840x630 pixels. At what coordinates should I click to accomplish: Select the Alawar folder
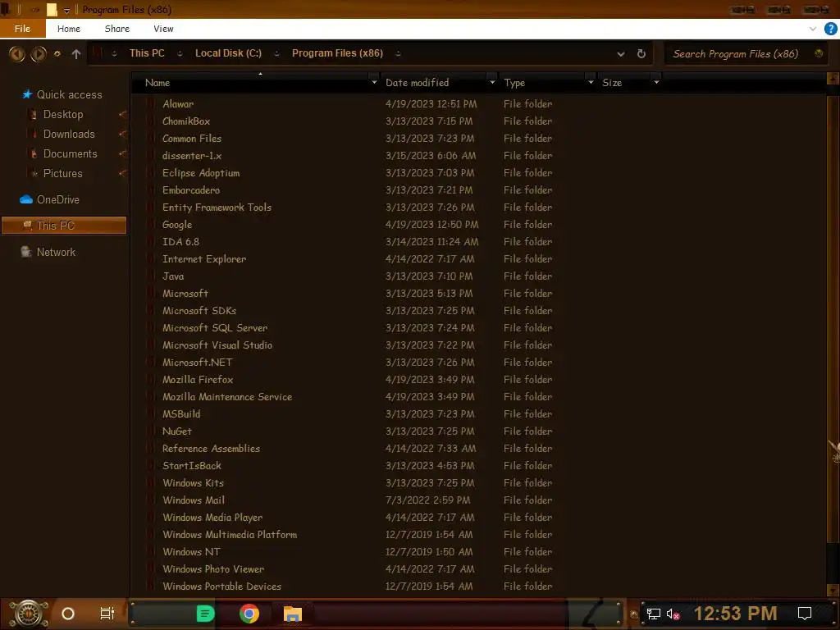(x=178, y=104)
